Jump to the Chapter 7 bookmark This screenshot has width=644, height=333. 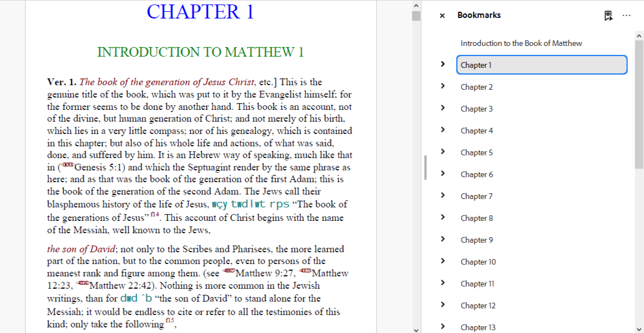click(477, 196)
